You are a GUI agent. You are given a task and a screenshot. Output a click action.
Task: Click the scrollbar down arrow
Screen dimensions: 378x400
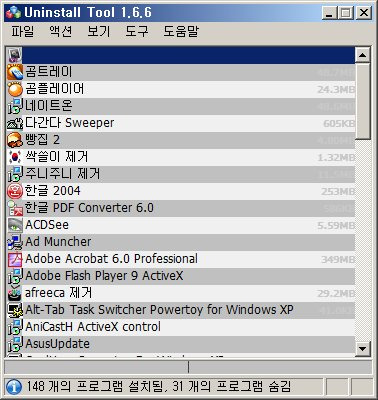click(362, 349)
